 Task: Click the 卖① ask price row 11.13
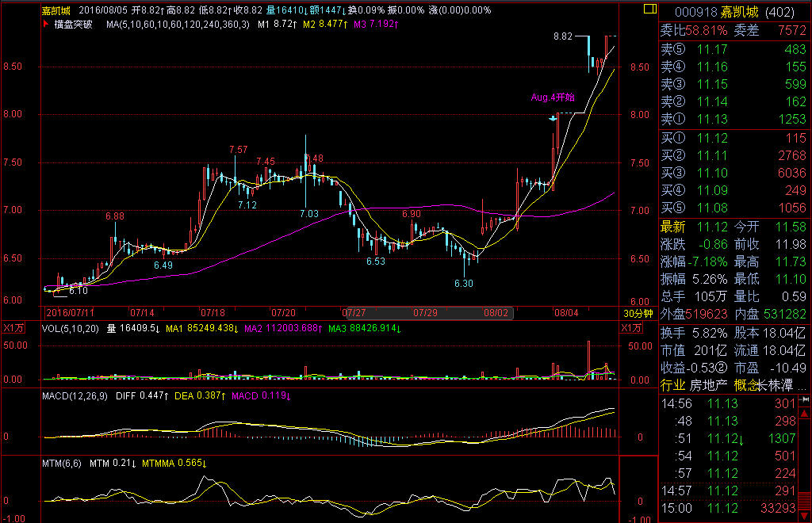(x=734, y=120)
